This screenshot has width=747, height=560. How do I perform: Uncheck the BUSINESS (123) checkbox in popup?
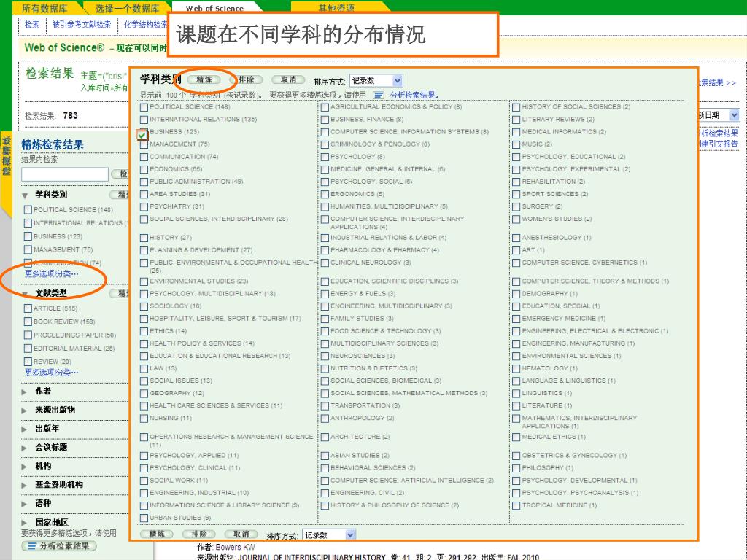pyautogui.click(x=142, y=134)
